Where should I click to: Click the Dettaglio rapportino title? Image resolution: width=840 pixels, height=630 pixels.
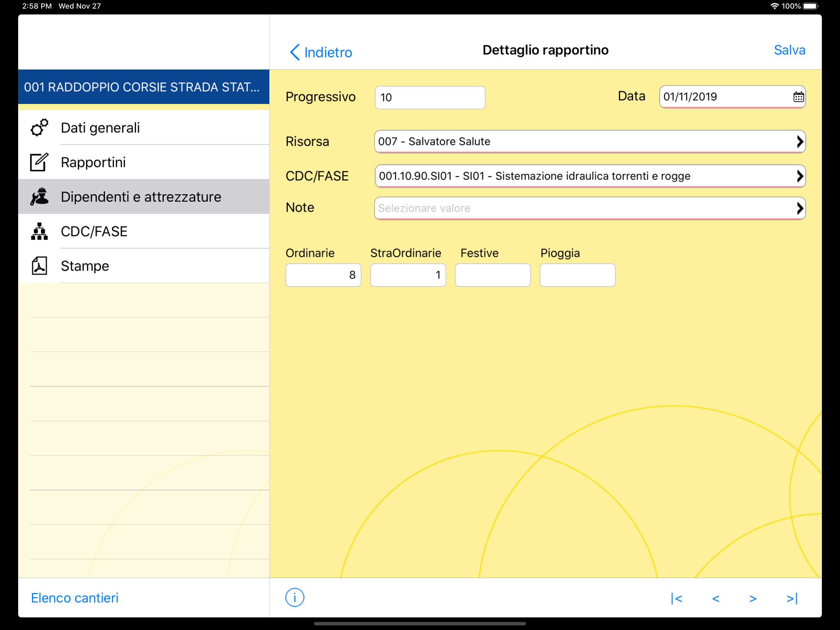pyautogui.click(x=545, y=50)
